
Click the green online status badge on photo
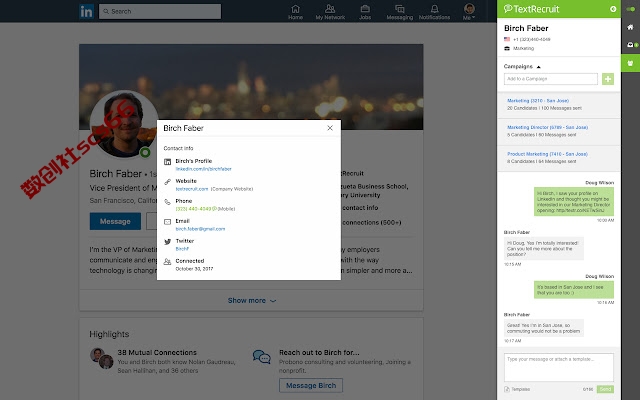click(145, 153)
